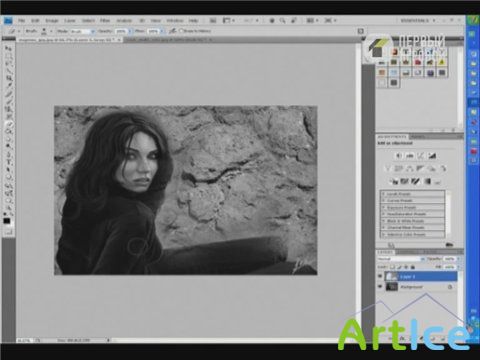Add a Black & White adjustment
Image resolution: width=480 pixels, height=360 pixels.
pos(420,168)
